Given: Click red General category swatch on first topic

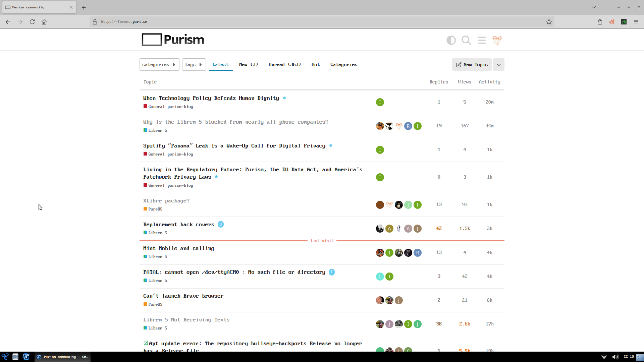Looking at the screenshot, I should point(145,106).
